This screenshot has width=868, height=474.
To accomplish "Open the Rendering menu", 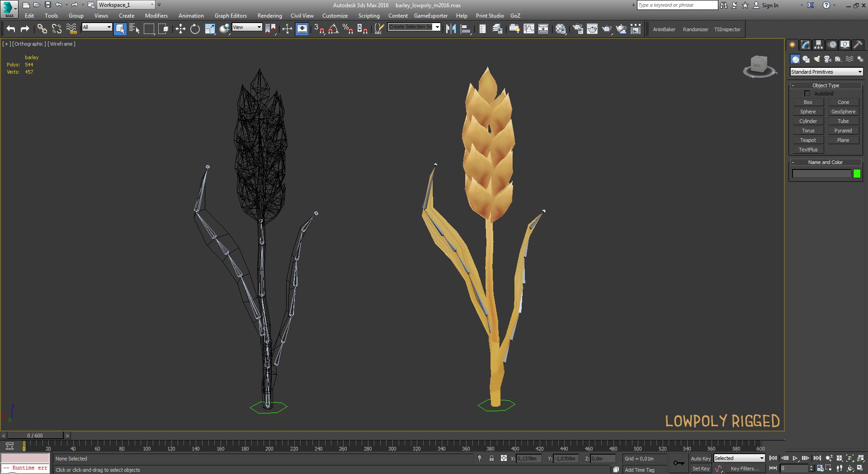I will [269, 16].
